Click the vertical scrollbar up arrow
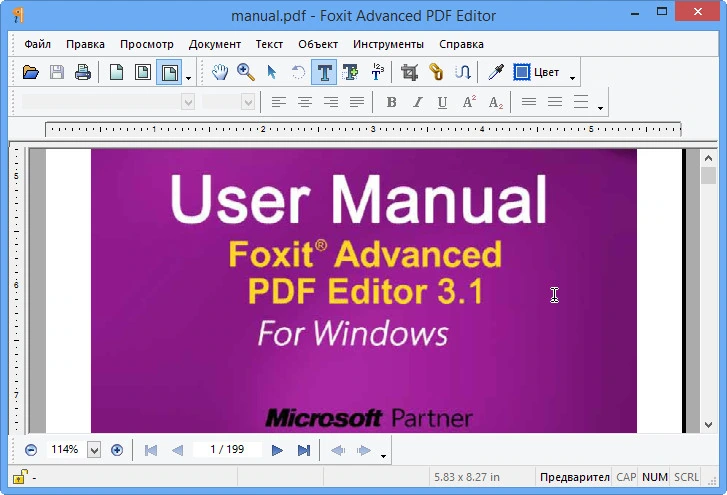Viewport: 727px width, 495px height. (708, 158)
